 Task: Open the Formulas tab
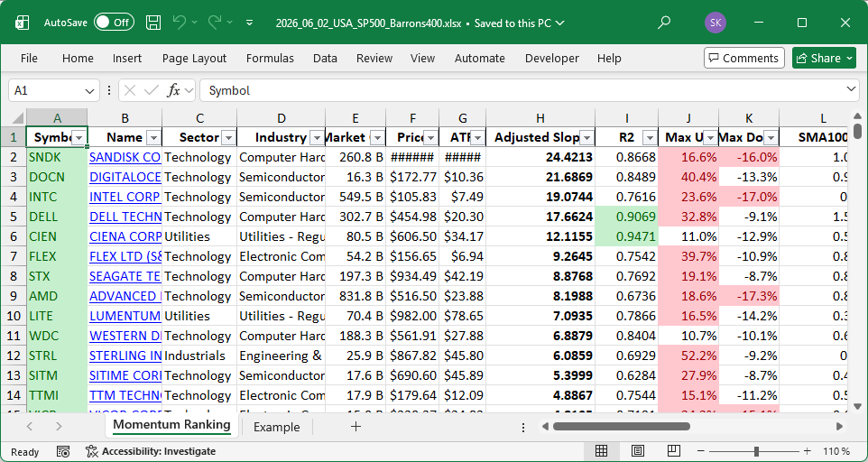point(270,58)
